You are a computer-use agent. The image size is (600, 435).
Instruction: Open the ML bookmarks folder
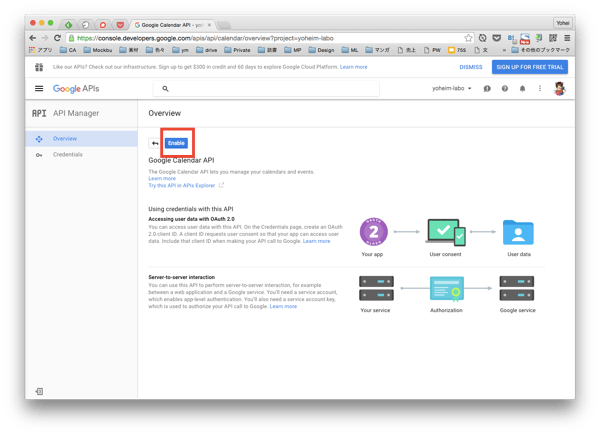point(350,50)
